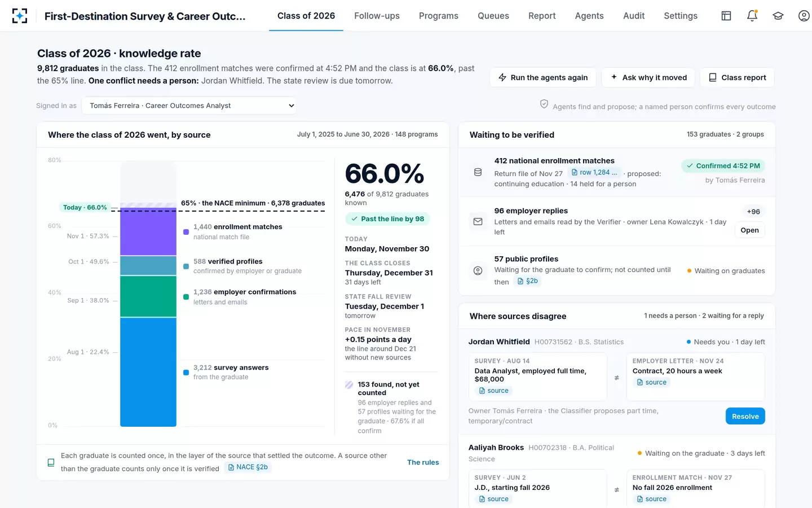Click the graduation cap icon
Screen dimensions: 812x508
(x=778, y=16)
